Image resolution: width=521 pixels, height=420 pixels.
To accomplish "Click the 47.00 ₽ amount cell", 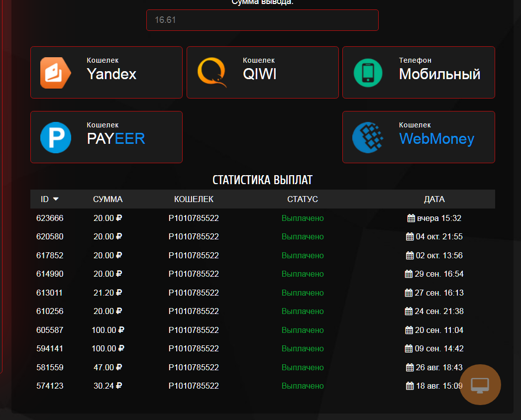I will tap(107, 367).
